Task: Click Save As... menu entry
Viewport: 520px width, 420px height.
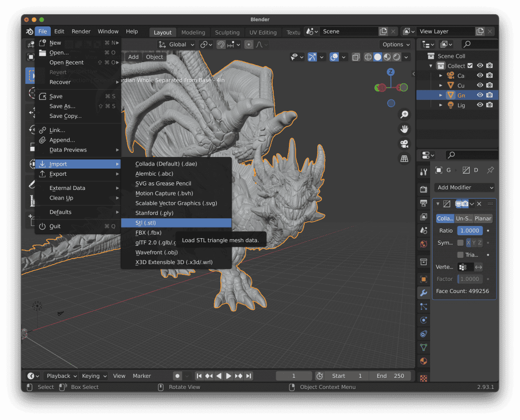Action: 78,106
